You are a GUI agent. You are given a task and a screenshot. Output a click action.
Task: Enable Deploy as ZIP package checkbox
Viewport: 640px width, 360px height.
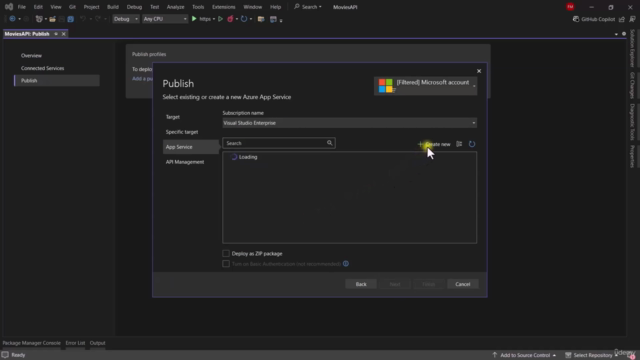226,253
